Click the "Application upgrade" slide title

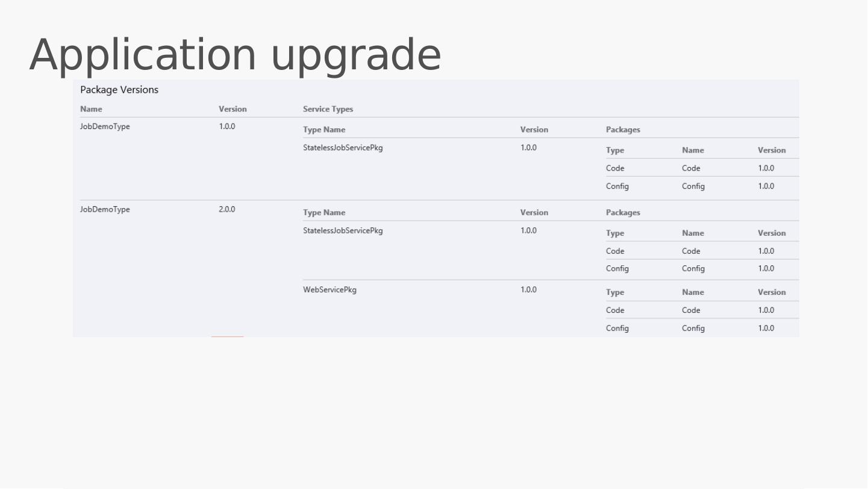(x=235, y=55)
